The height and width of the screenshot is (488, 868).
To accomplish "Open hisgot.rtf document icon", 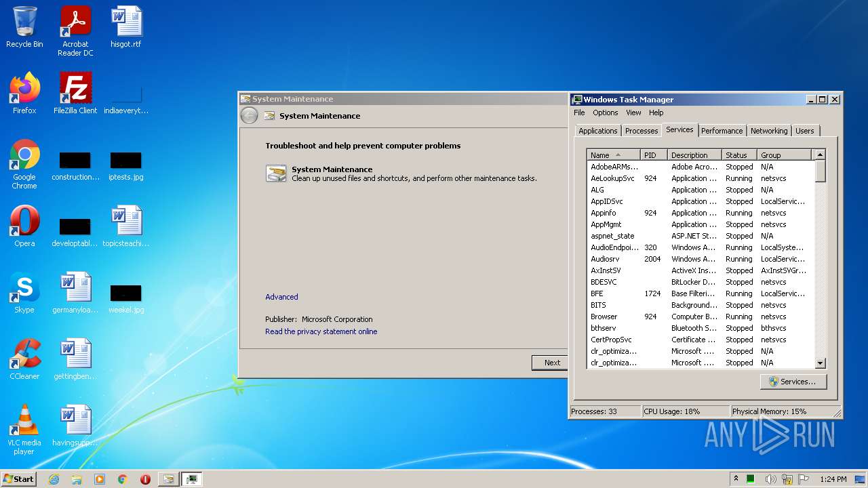I will [126, 27].
